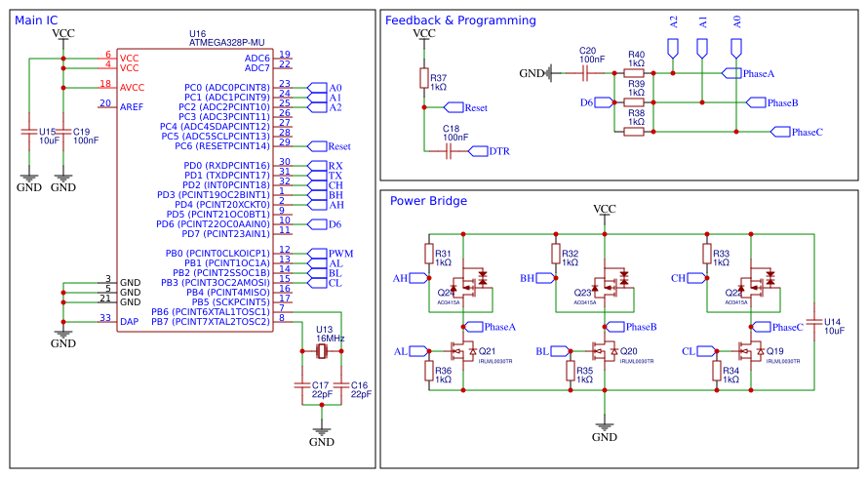The image size is (868, 478).
Task: Select pull-up resistor R37 symbol
Action: tap(424, 78)
